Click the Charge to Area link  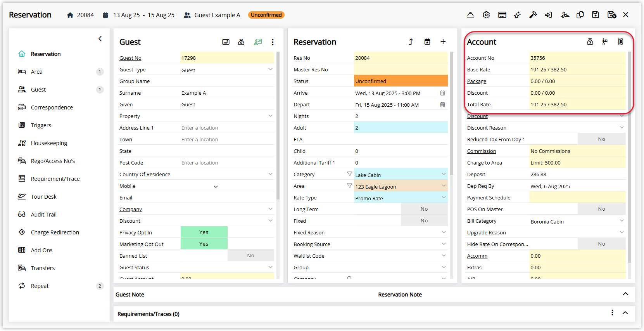[x=485, y=163]
